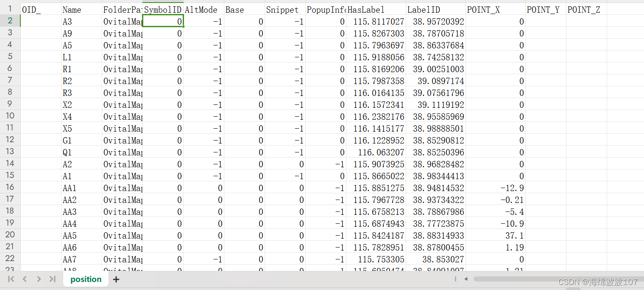Screen dimensions: 644x290
Task: Jump to the first sheet using navigation arrow
Action: click(11, 279)
